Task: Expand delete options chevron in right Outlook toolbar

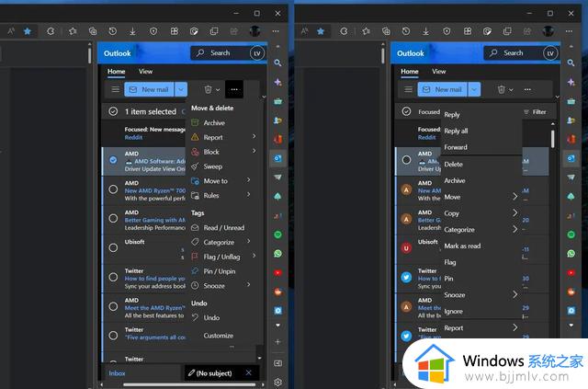Action: pyautogui.click(x=511, y=90)
